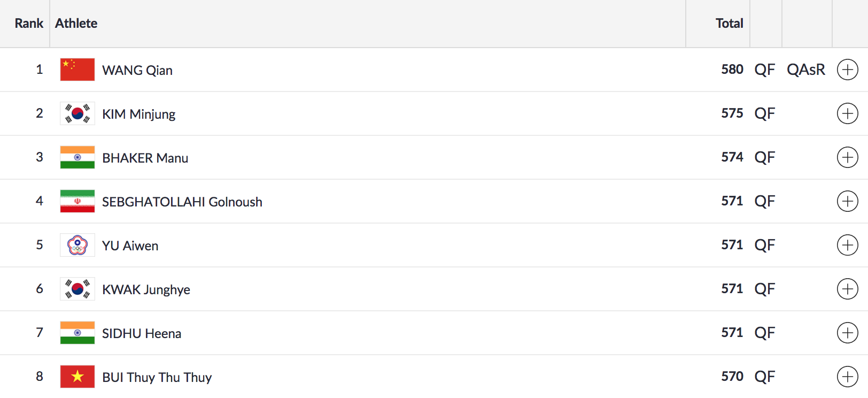This screenshot has height=398, width=868.
Task: Expand SEBGHATOLLAHI Golnoush row details
Action: pyautogui.click(x=847, y=201)
